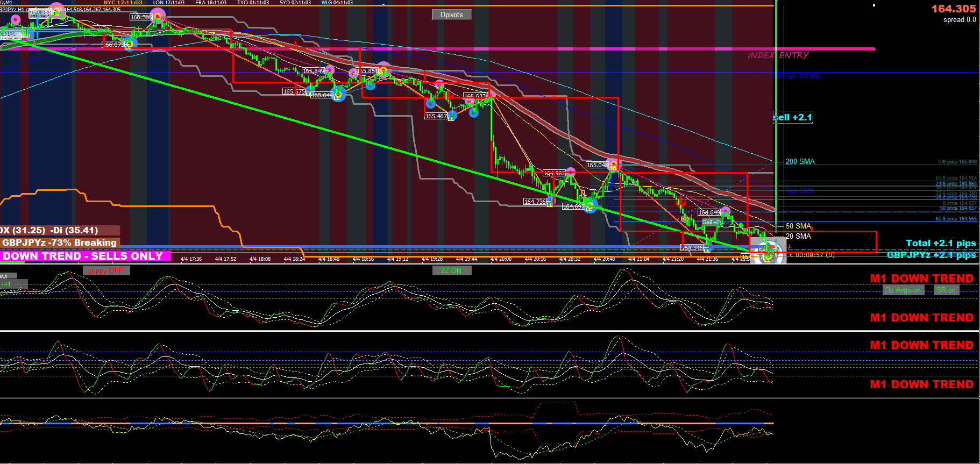The width and height of the screenshot is (980, 464).
Task: Click the pink INDEX ENTRY line label
Action: (778, 55)
